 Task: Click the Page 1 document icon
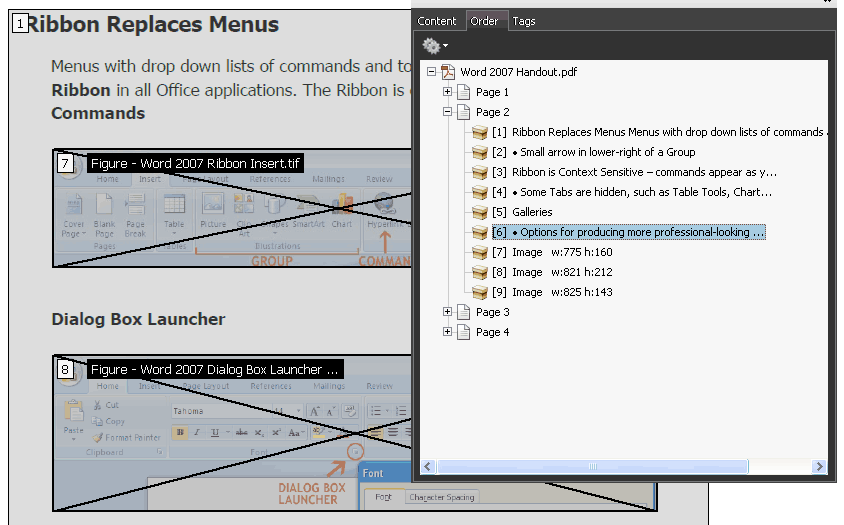click(x=463, y=92)
